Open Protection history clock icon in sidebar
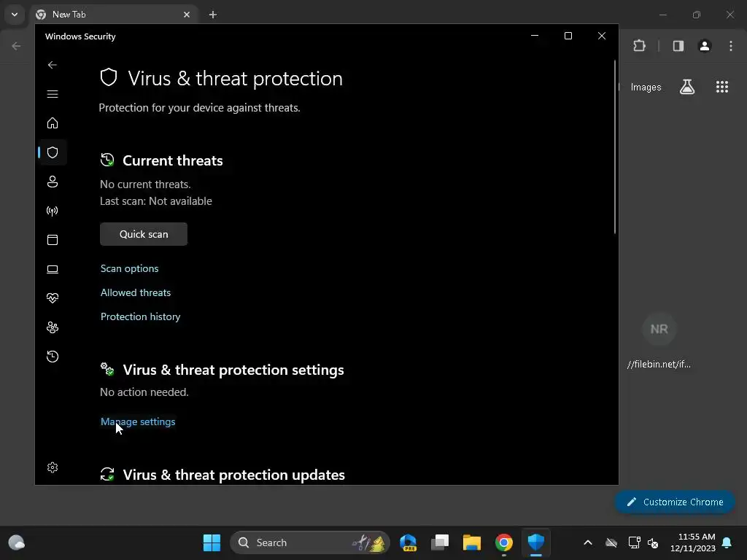The width and height of the screenshot is (747, 560). [x=53, y=356]
